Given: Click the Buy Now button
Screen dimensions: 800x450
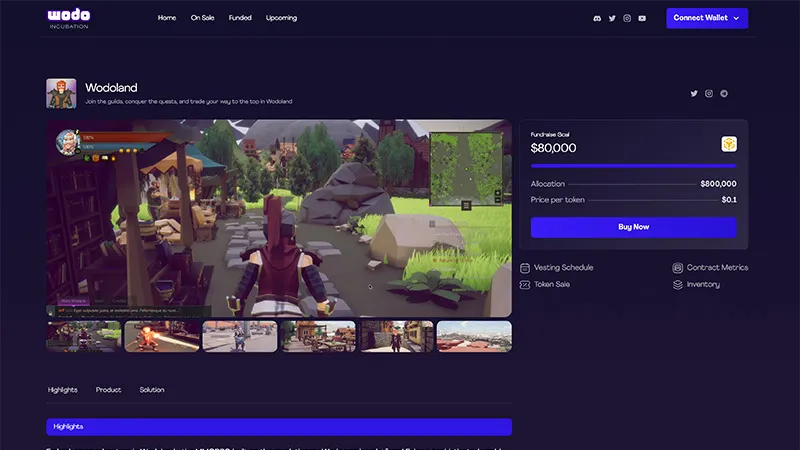Looking at the screenshot, I should [634, 227].
